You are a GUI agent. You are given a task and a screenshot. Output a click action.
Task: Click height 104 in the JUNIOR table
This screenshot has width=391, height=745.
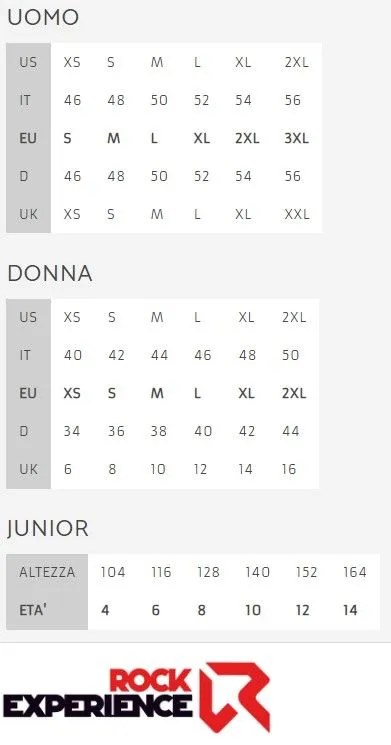113,572
